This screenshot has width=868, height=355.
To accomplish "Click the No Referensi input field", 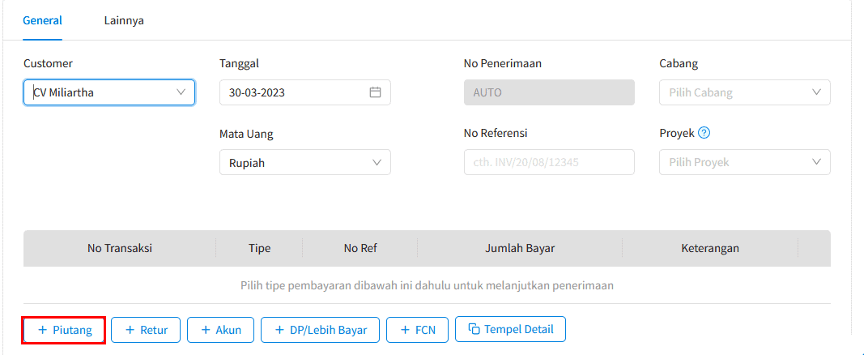I will tap(549, 163).
